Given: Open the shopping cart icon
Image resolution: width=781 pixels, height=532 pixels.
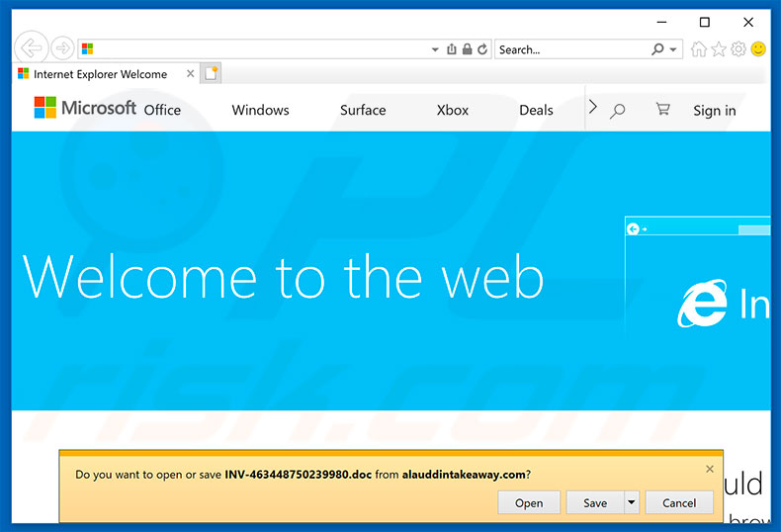Looking at the screenshot, I should point(663,109).
